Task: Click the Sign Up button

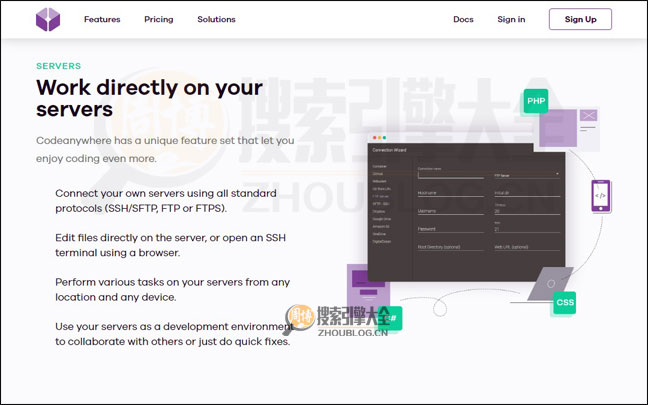Action: [x=580, y=19]
